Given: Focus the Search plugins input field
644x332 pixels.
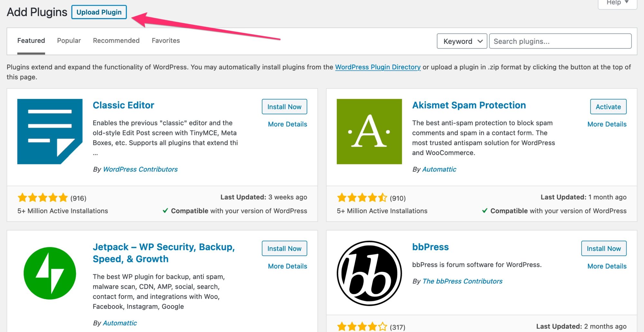Looking at the screenshot, I should [x=560, y=41].
